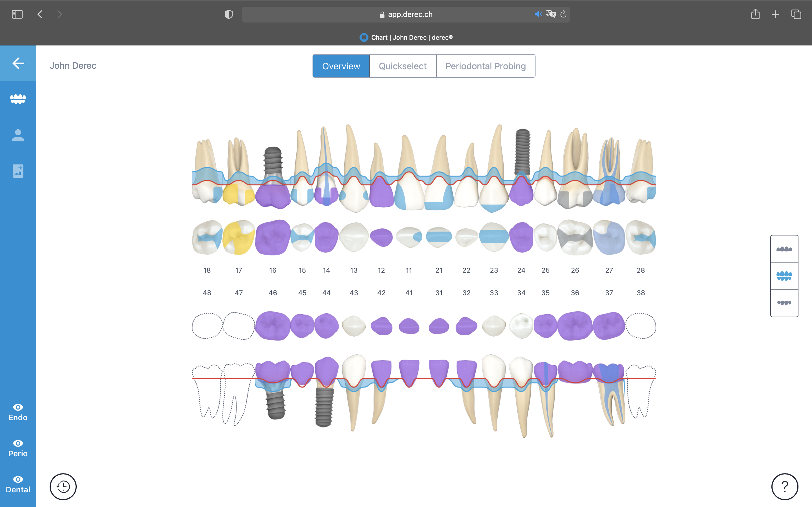The height and width of the screenshot is (507, 812).
Task: Open the patient profile icon in the sidebar
Action: point(18,135)
